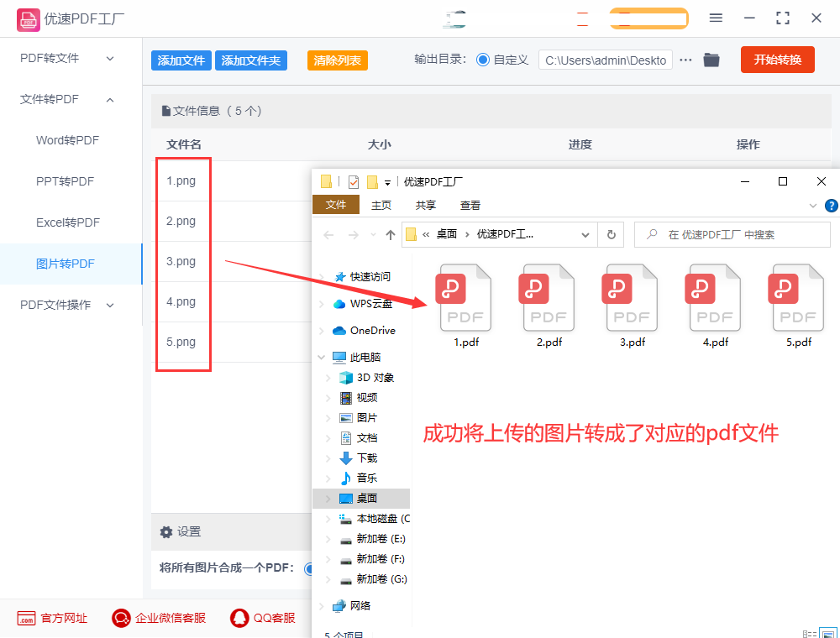Click the 添加文件 button
This screenshot has height=638, width=840.
point(181,60)
